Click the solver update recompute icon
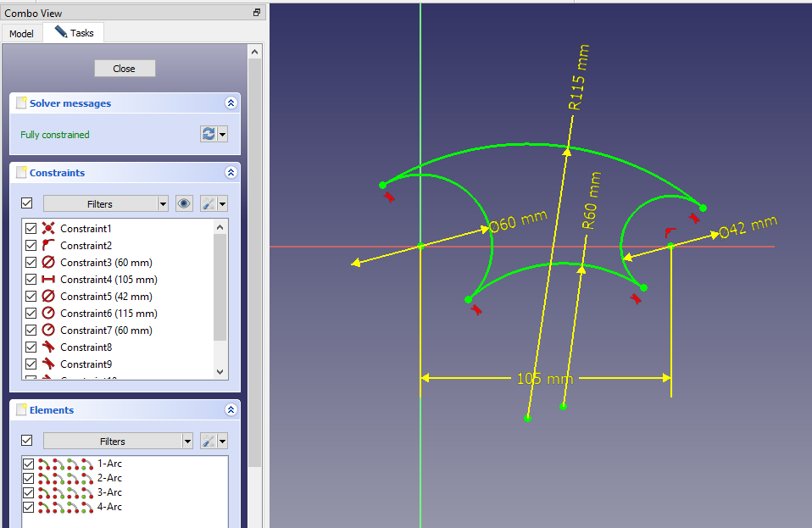812x528 pixels. tap(209, 134)
